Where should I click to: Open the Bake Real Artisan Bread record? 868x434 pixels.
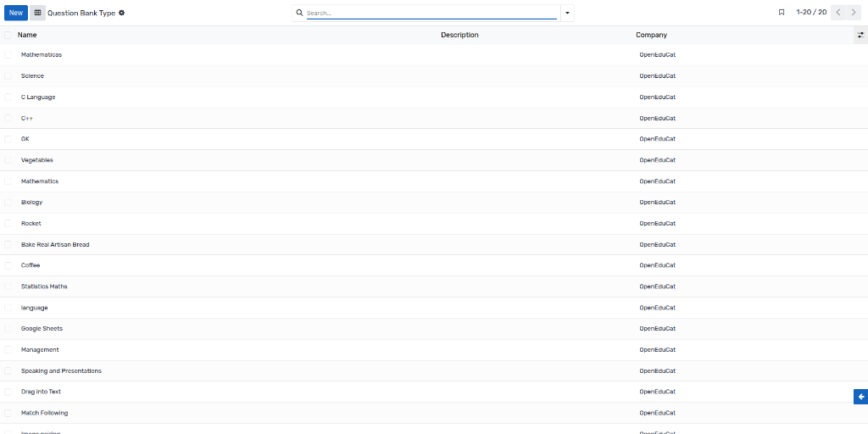[x=55, y=244]
